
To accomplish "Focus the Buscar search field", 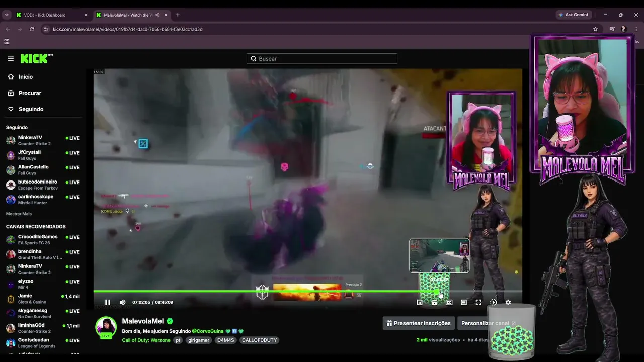I will click(322, 59).
